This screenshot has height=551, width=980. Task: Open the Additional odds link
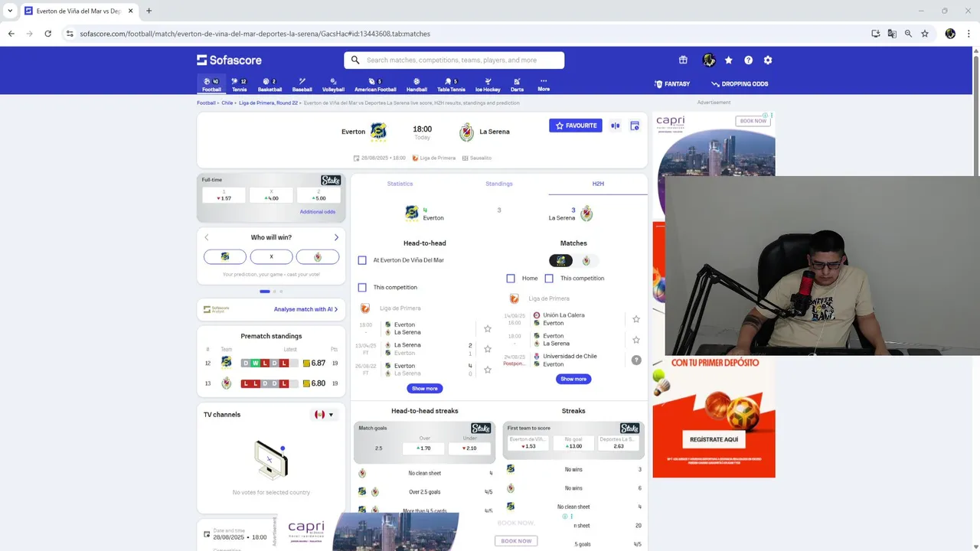click(x=318, y=212)
